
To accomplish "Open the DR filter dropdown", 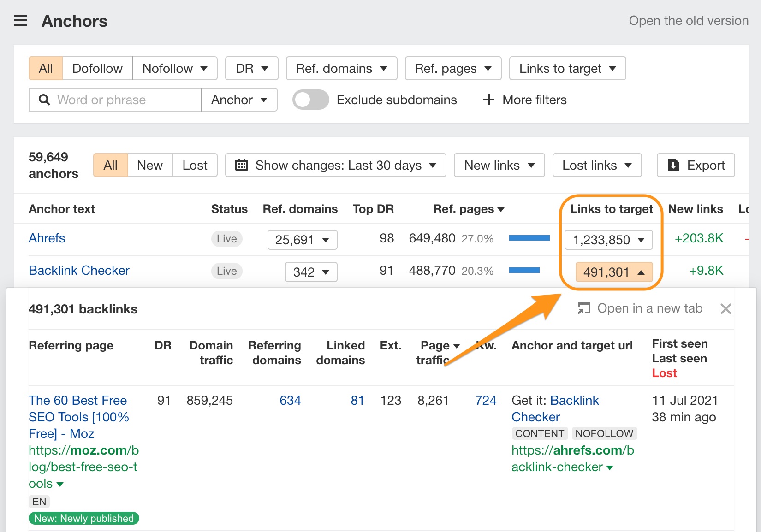I will 251,68.
